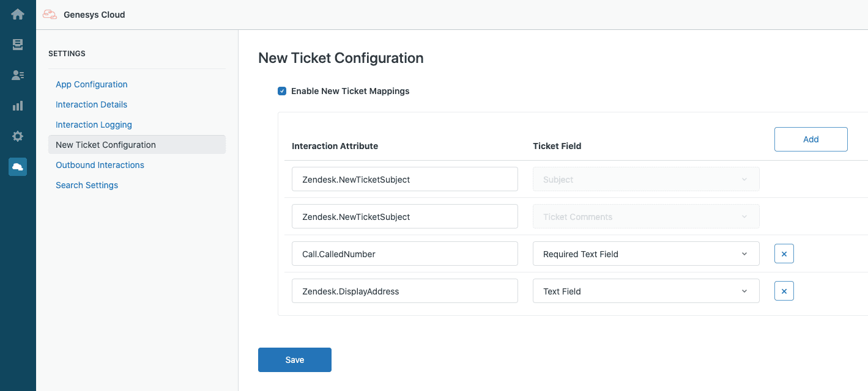The width and height of the screenshot is (868, 391).
Task: Remove the Call.CalledNumber mapping row
Action: click(784, 254)
